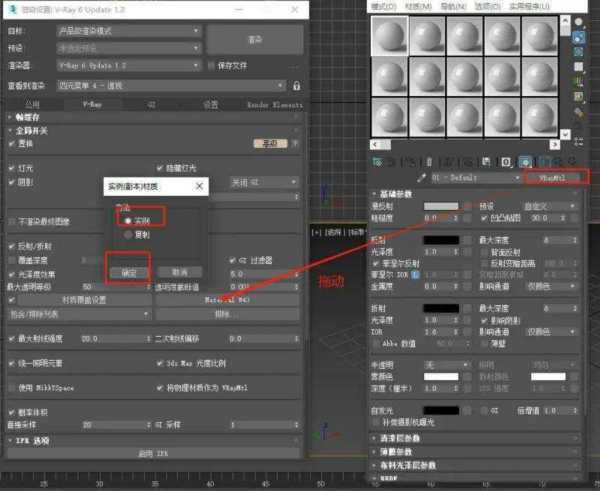Click the material ID channel 0 icon

[x=506, y=162]
